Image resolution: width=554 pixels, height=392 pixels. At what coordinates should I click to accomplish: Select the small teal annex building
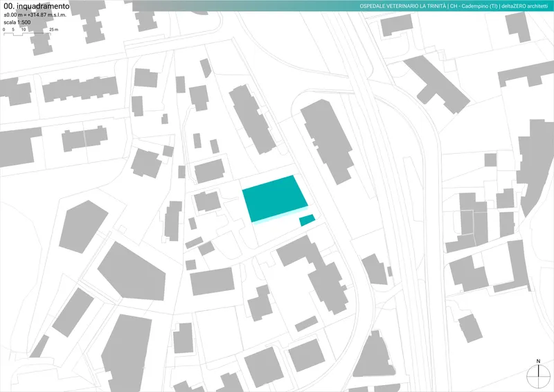(x=307, y=220)
